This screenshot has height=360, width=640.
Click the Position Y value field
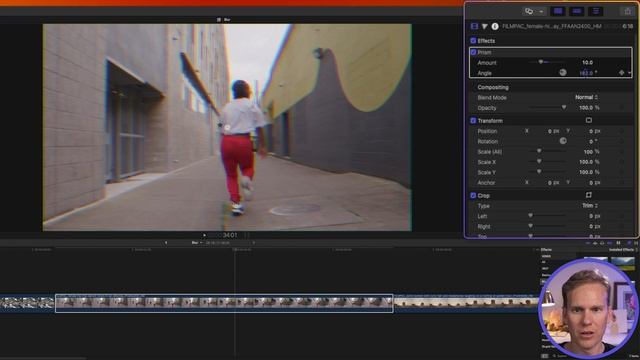click(595, 131)
